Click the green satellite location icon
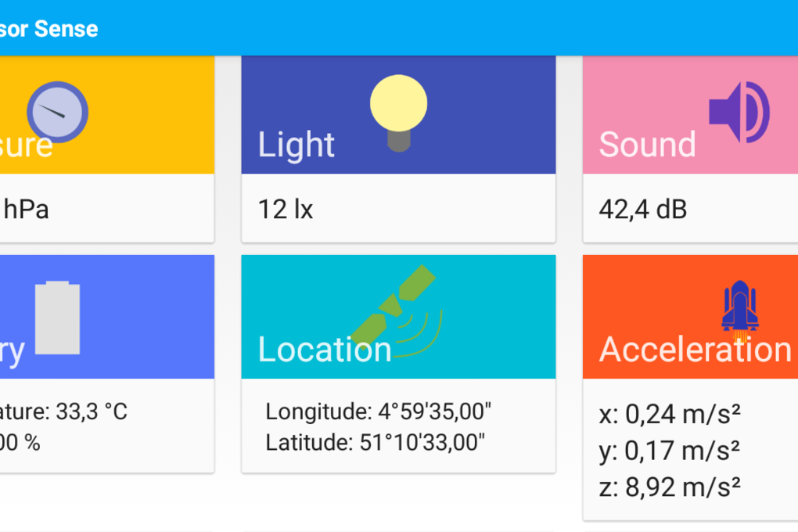798x532 pixels. (397, 311)
